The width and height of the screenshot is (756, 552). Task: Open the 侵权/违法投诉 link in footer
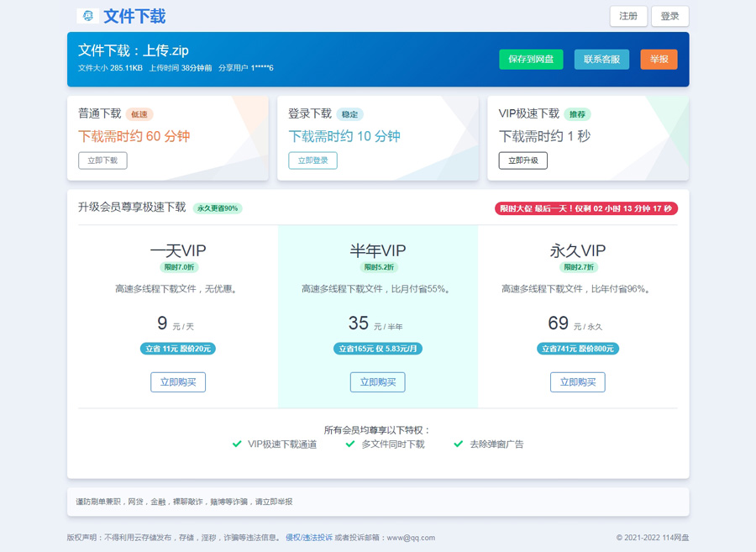coord(308,538)
